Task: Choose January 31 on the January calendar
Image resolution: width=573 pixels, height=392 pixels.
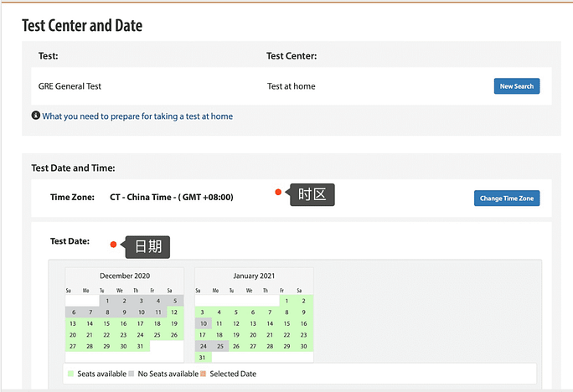Action: pyautogui.click(x=201, y=358)
